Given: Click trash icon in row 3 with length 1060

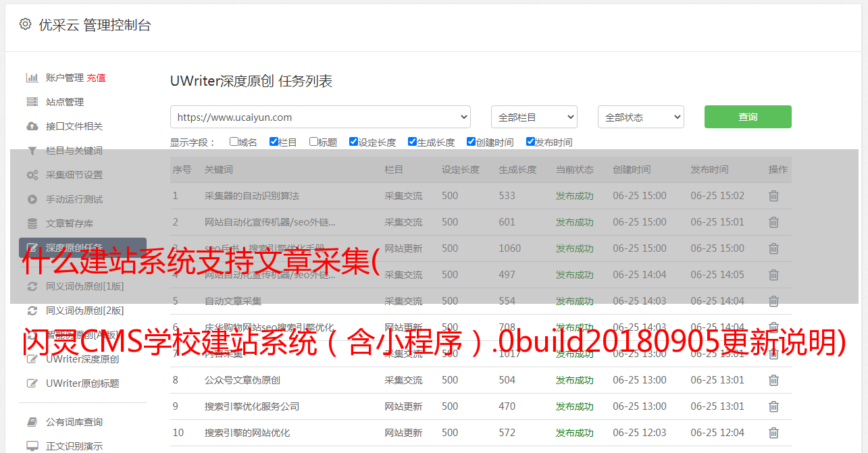Looking at the screenshot, I should (x=774, y=248).
